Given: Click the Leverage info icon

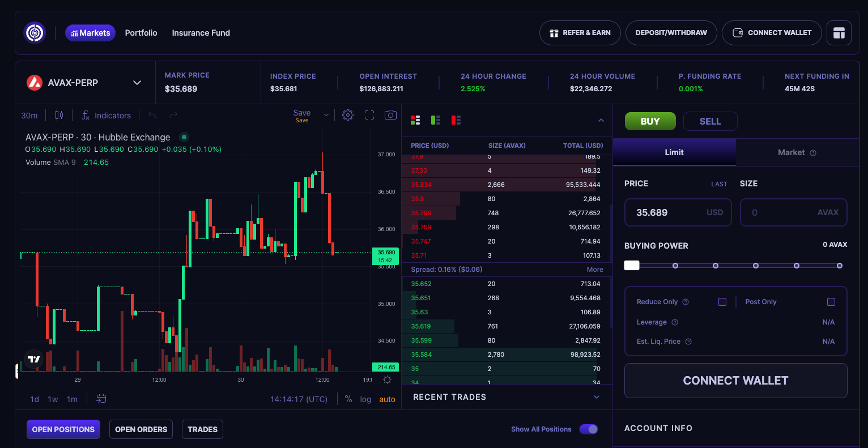Looking at the screenshot, I should [x=675, y=322].
